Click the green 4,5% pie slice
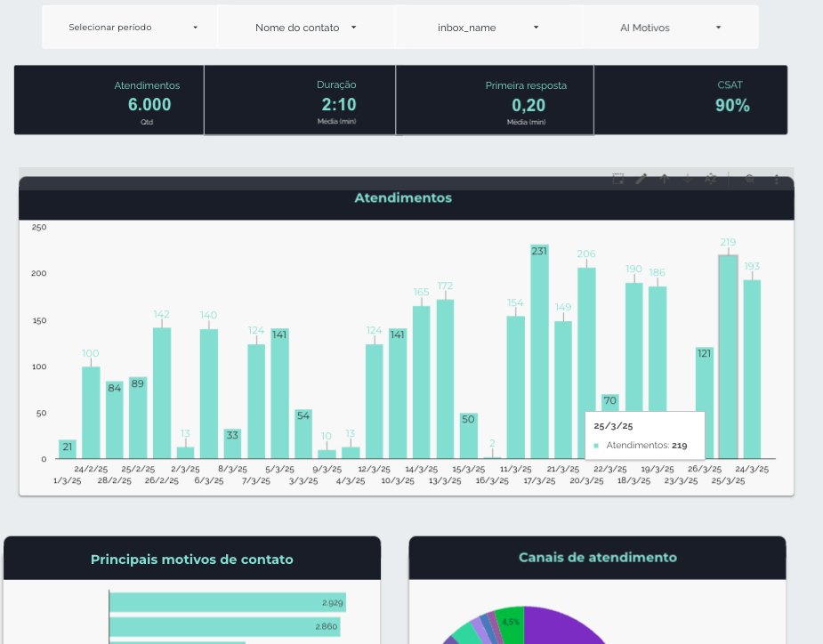Viewport: 823px width, 644px height. (x=512, y=621)
